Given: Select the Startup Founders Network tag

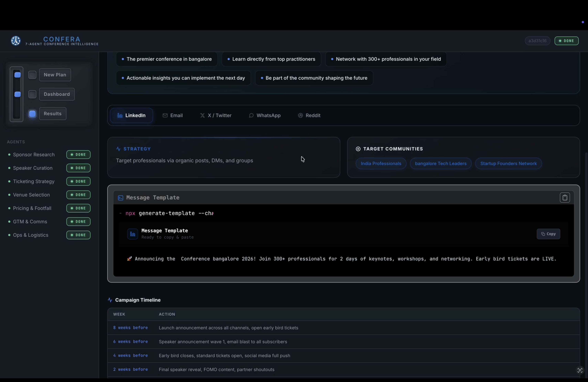Looking at the screenshot, I should [x=508, y=164].
